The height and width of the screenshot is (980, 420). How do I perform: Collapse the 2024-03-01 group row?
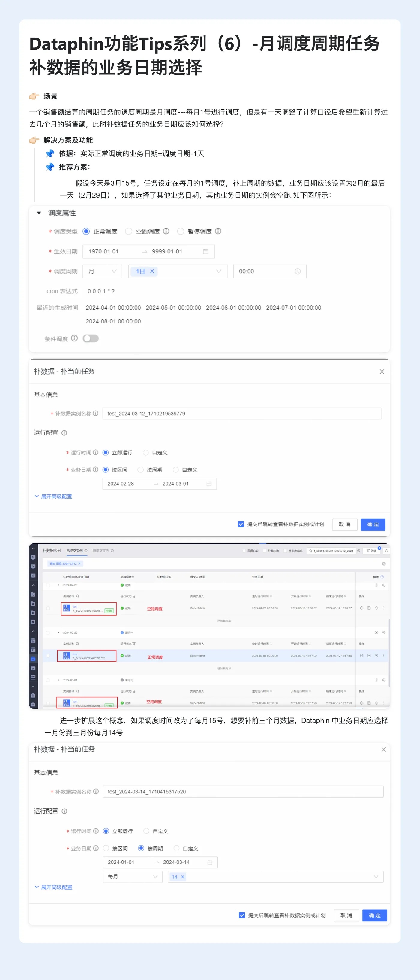click(x=58, y=680)
